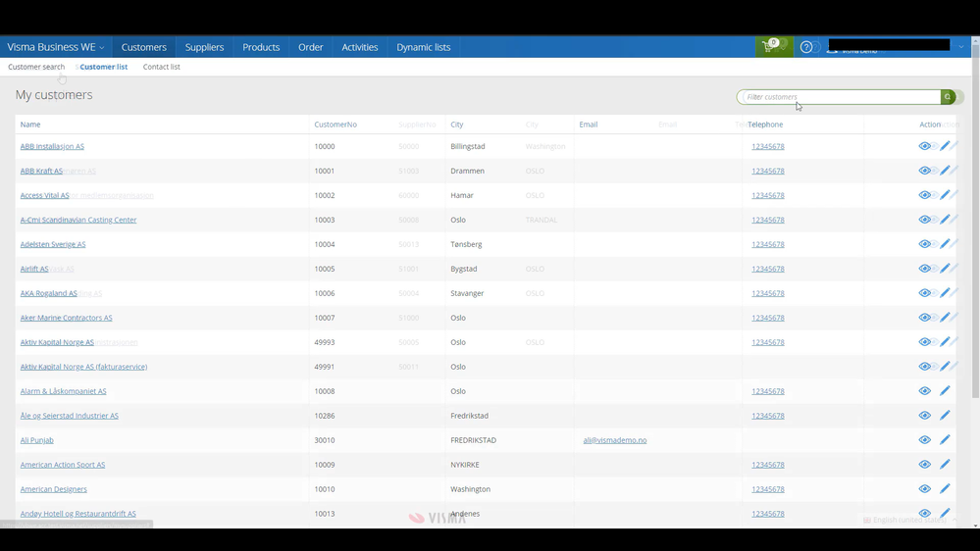Image resolution: width=980 pixels, height=551 pixels.
Task: Click the green filter search button
Action: (948, 97)
